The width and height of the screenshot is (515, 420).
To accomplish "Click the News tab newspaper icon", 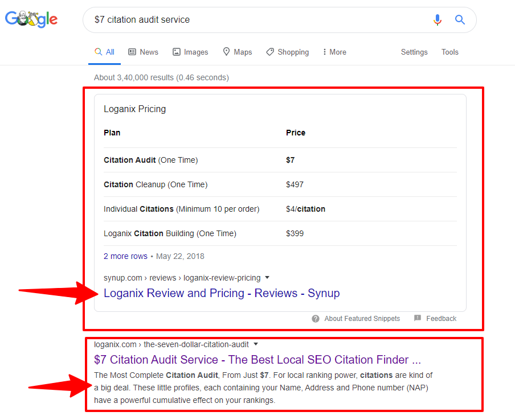I will pyautogui.click(x=132, y=52).
